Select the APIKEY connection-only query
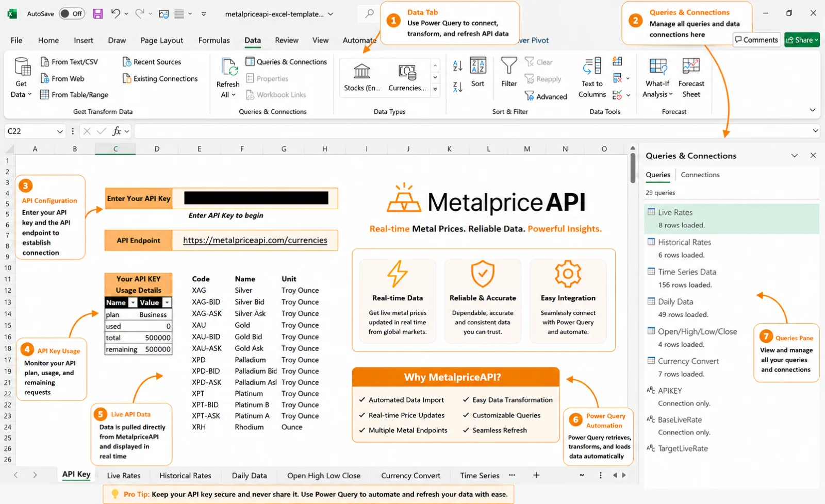825x504 pixels. coord(732,397)
